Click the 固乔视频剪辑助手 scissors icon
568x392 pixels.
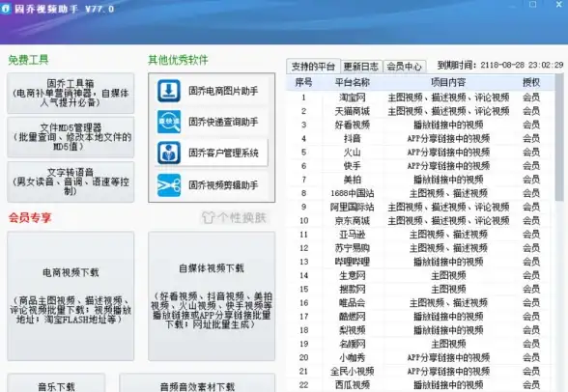pos(169,185)
